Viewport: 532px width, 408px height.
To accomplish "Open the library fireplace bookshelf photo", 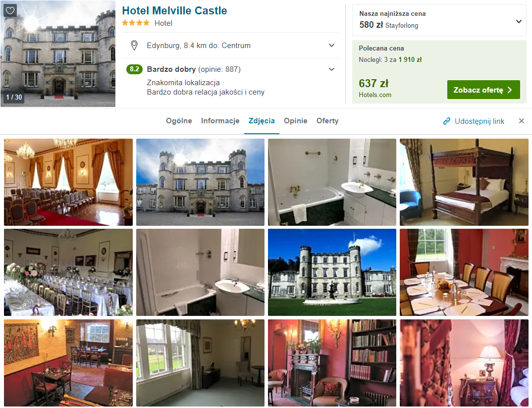I will [x=332, y=363].
